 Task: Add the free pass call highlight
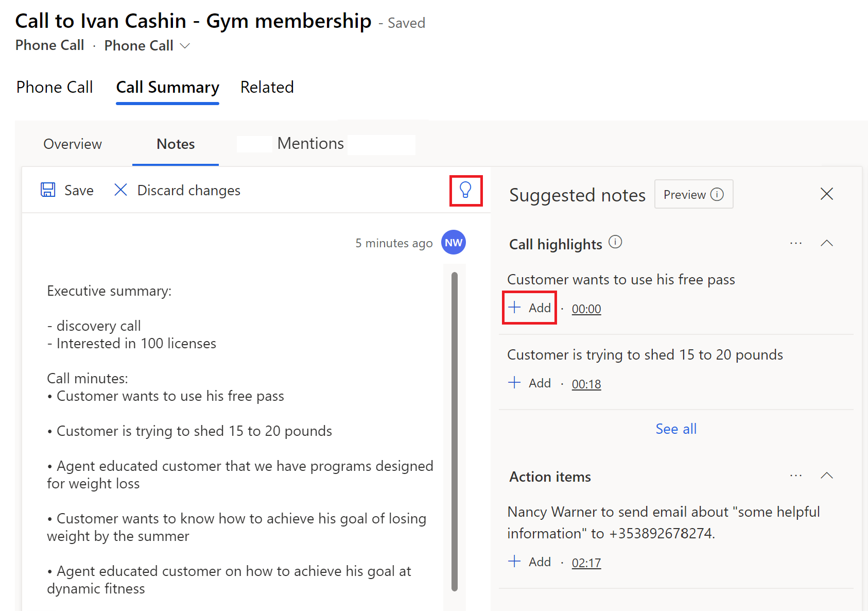(x=529, y=308)
